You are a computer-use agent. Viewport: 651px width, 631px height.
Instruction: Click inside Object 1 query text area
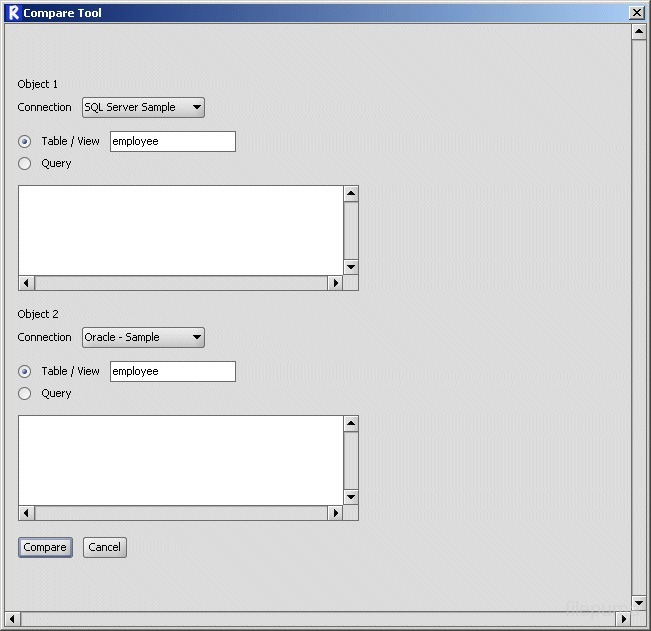click(x=181, y=230)
